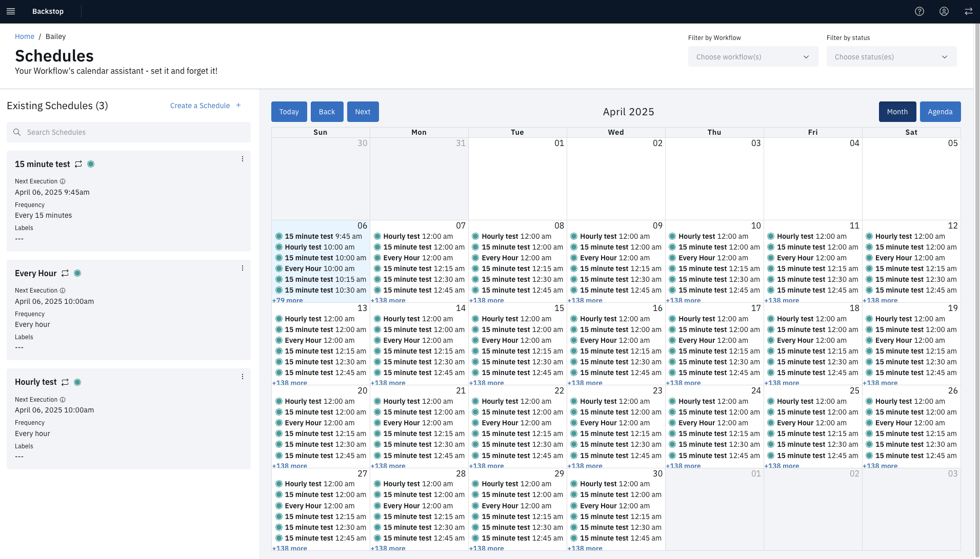The height and width of the screenshot is (559, 980).
Task: Switch to Agenda view
Action: click(x=939, y=112)
